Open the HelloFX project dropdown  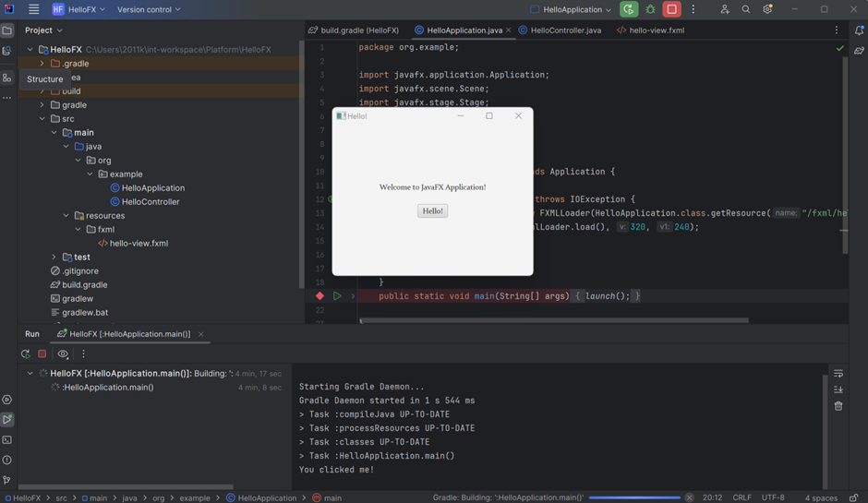click(78, 9)
